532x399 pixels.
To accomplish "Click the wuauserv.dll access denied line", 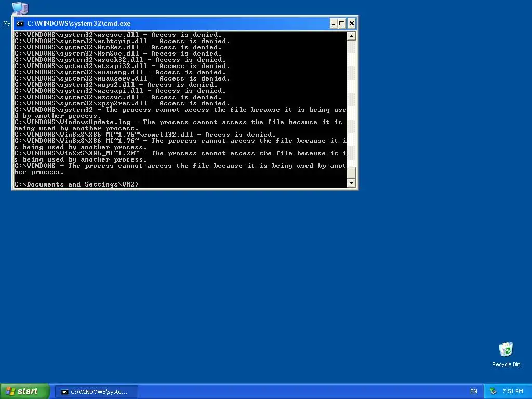I will click(x=122, y=78).
